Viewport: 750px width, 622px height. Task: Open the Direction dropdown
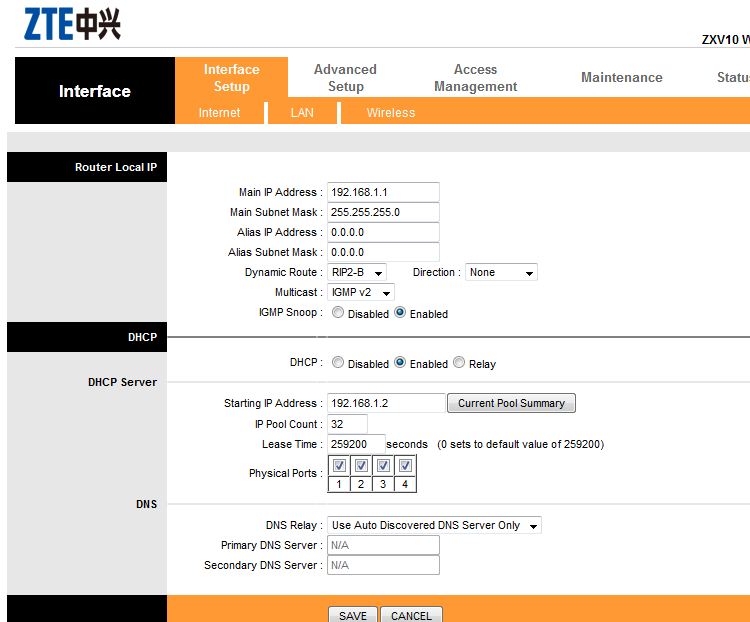(x=501, y=272)
